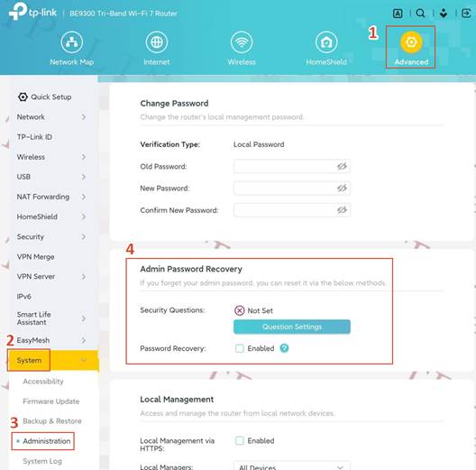Click the Old Password field
The image size is (476, 470).
pyautogui.click(x=292, y=166)
